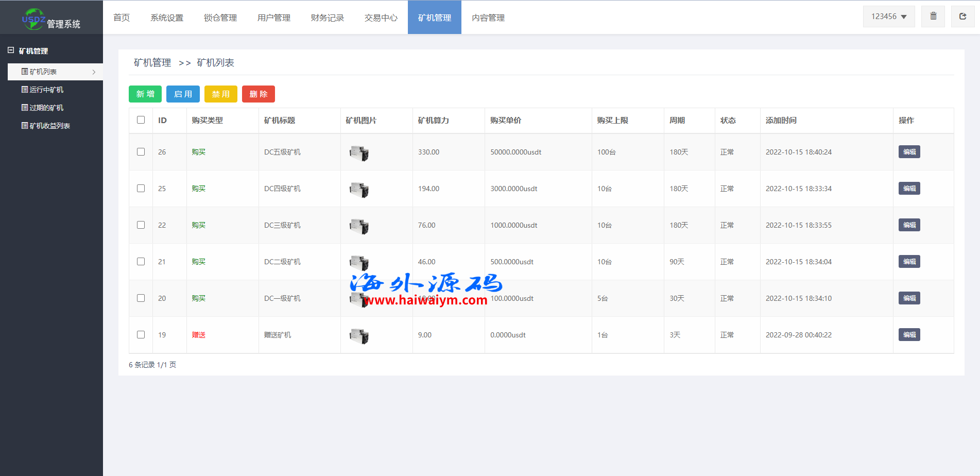The width and height of the screenshot is (980, 476).
Task: Click the logout arrow icon in top bar
Action: point(962,16)
